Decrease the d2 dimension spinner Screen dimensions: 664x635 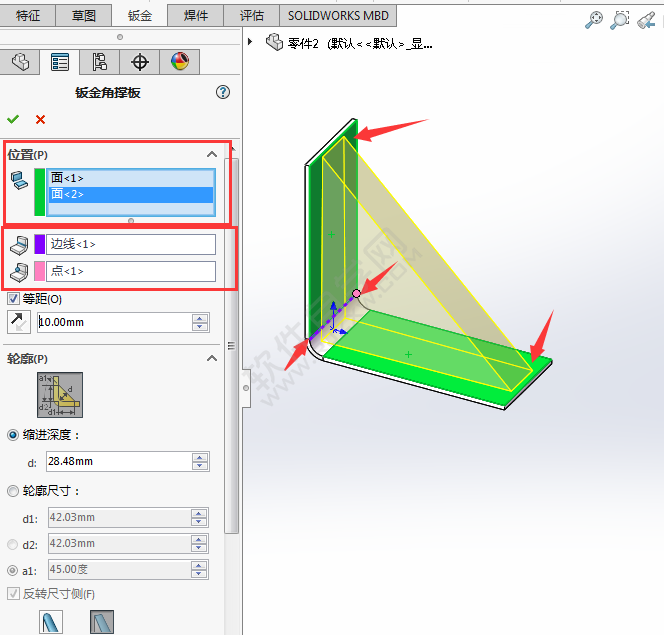pyautogui.click(x=199, y=548)
